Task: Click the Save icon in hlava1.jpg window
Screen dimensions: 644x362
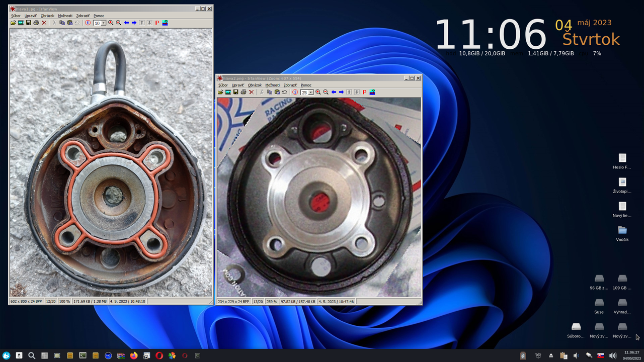Action: click(28, 23)
